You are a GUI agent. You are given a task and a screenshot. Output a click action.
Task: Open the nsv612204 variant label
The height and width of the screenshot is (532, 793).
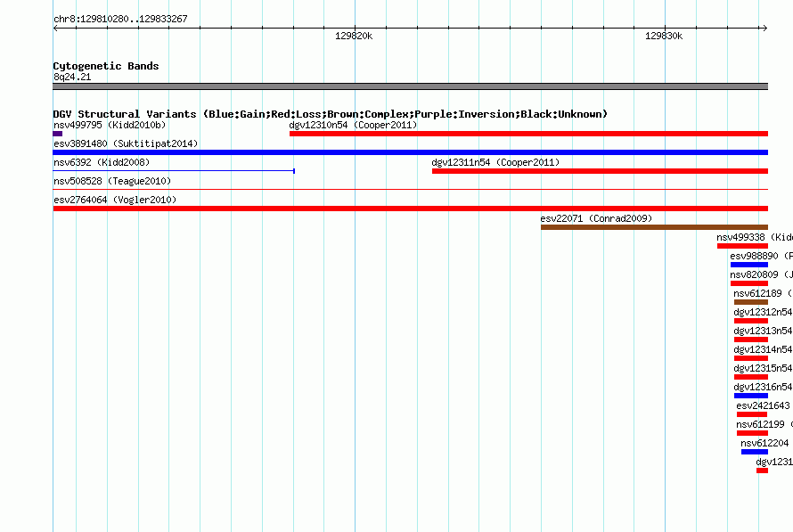764,443
